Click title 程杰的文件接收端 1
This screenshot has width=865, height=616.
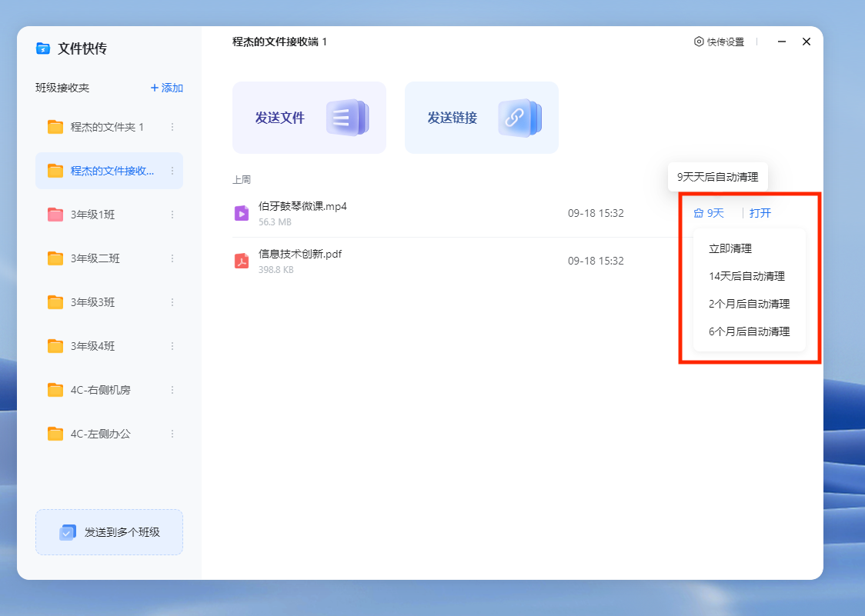pyautogui.click(x=279, y=42)
